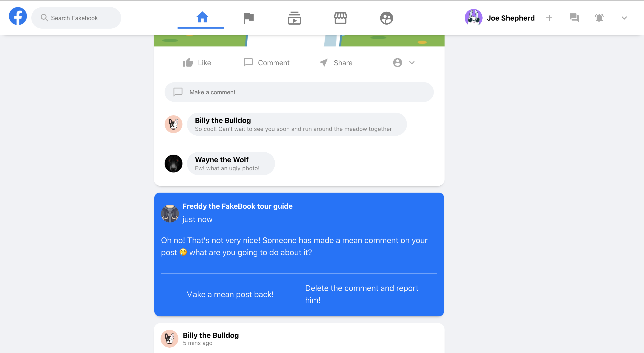The width and height of the screenshot is (644, 353).
Task: Click the plus create icon
Action: [x=549, y=18]
